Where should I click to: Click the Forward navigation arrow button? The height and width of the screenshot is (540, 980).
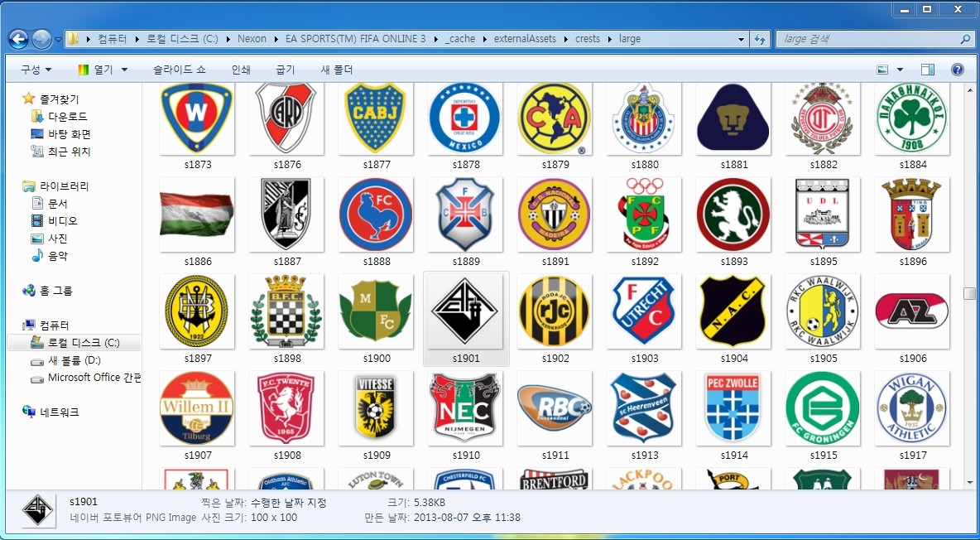[x=41, y=40]
